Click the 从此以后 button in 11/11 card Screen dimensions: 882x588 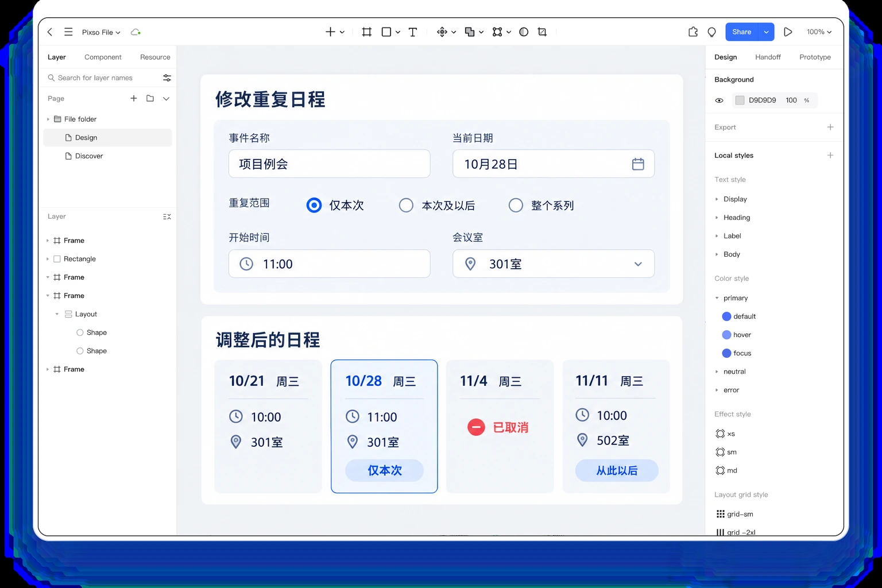coord(617,470)
